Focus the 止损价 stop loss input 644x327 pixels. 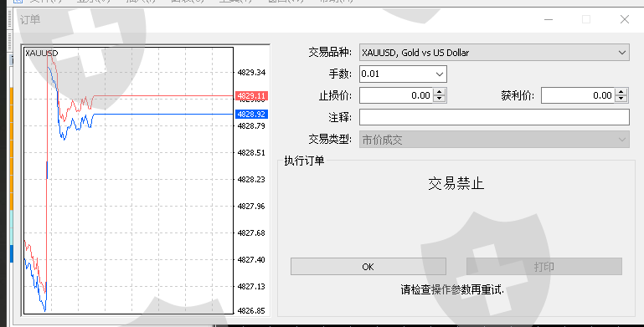pos(396,95)
